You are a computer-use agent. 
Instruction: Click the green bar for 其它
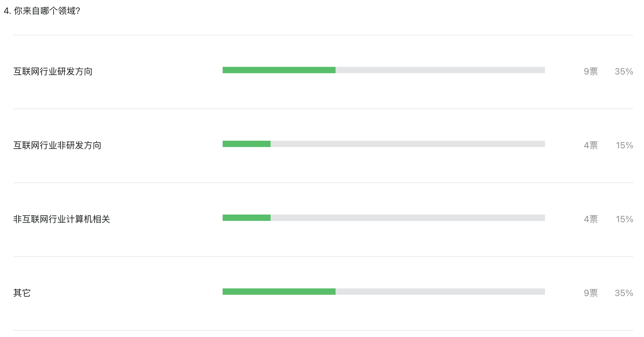(x=279, y=292)
